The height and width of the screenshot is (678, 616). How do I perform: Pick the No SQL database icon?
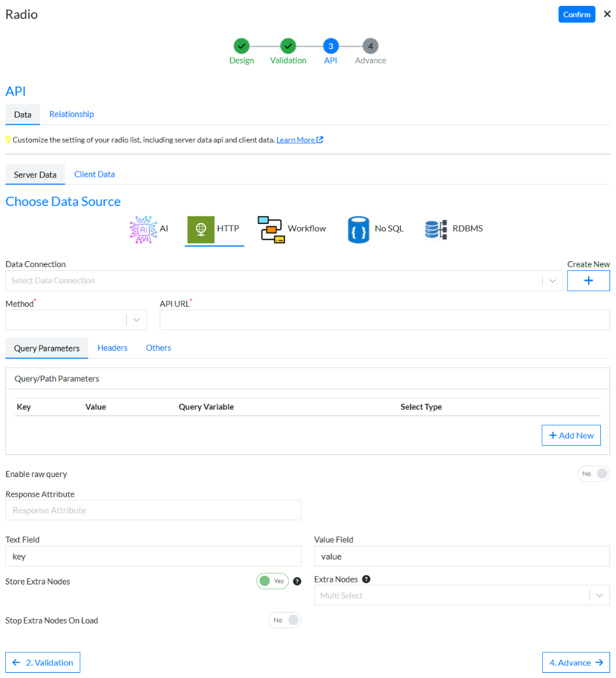[x=358, y=229]
